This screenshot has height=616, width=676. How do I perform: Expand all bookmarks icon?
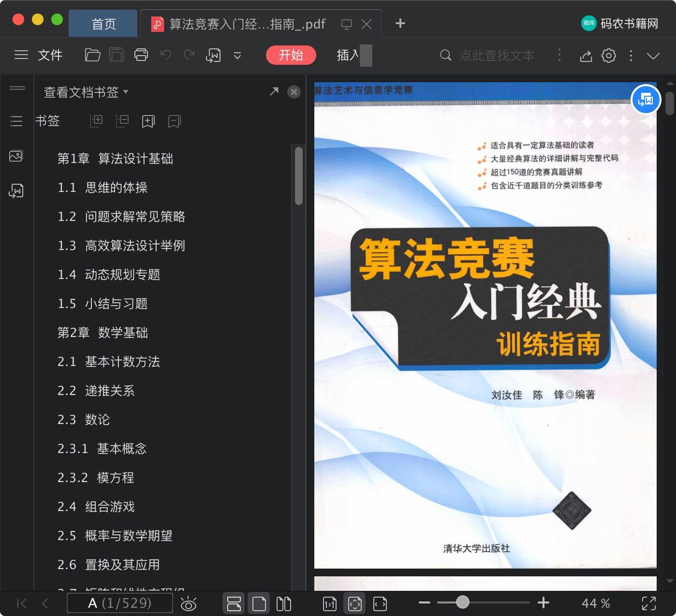click(96, 121)
